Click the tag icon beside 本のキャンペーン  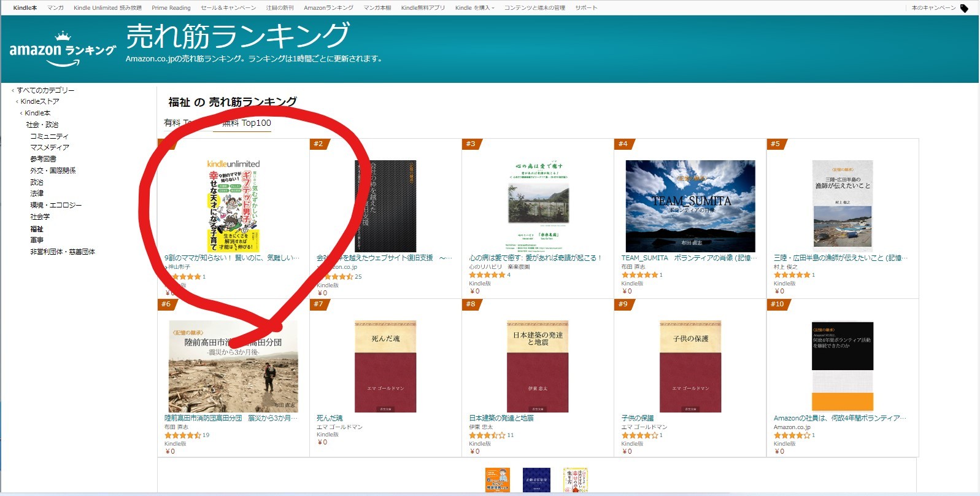coord(964,8)
